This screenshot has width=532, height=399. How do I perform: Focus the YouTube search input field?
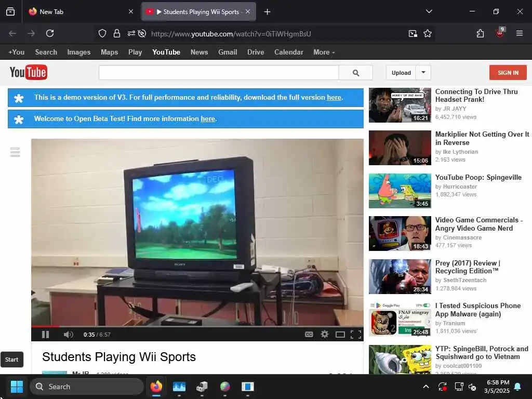tap(219, 73)
